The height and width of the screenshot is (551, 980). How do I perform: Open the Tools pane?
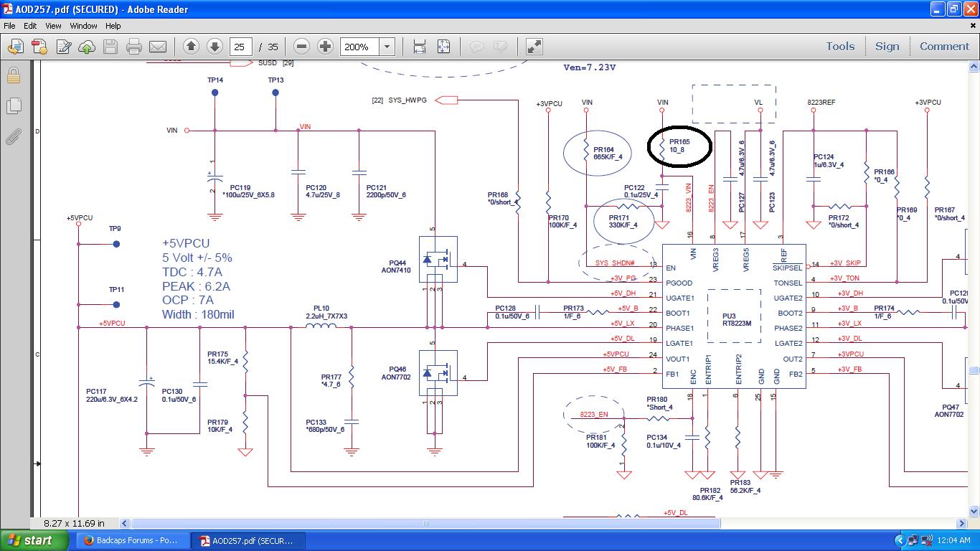pyautogui.click(x=839, y=47)
